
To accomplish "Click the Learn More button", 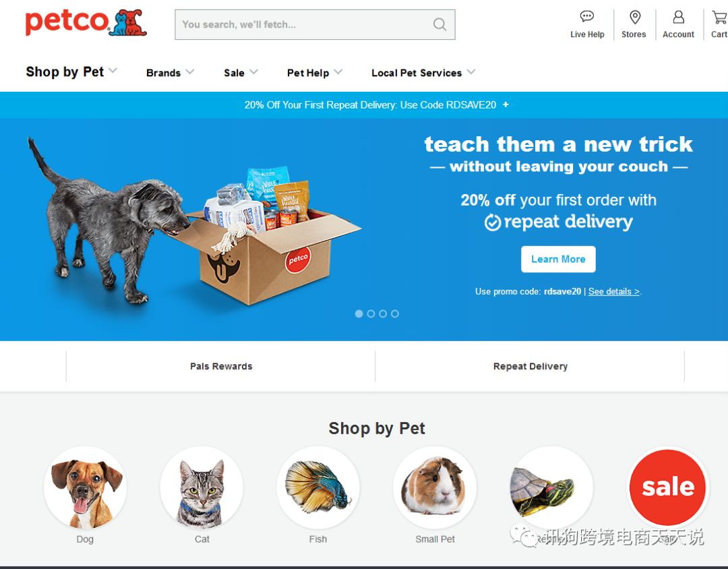I will pyautogui.click(x=558, y=259).
